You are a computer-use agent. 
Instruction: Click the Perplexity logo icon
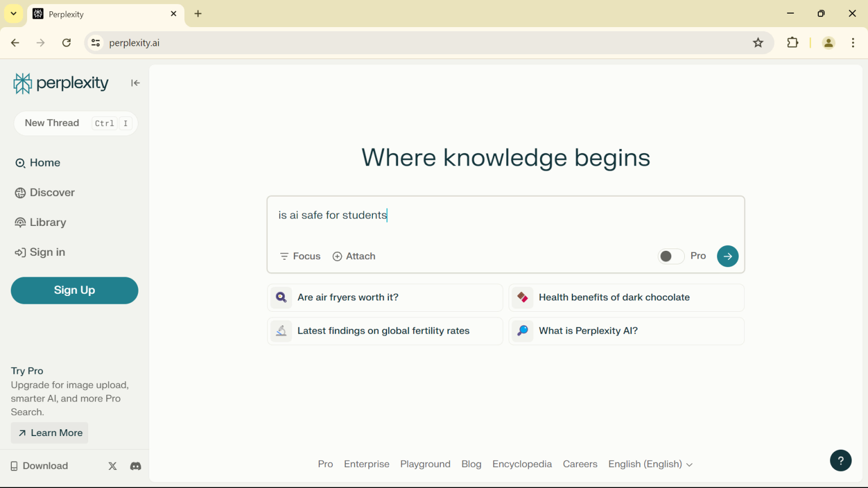[22, 82]
